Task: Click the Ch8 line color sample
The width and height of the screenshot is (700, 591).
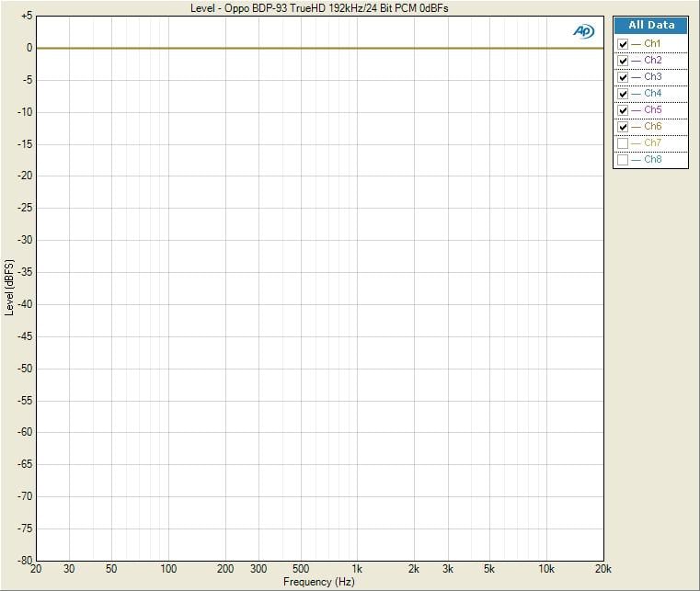Action: click(x=636, y=160)
